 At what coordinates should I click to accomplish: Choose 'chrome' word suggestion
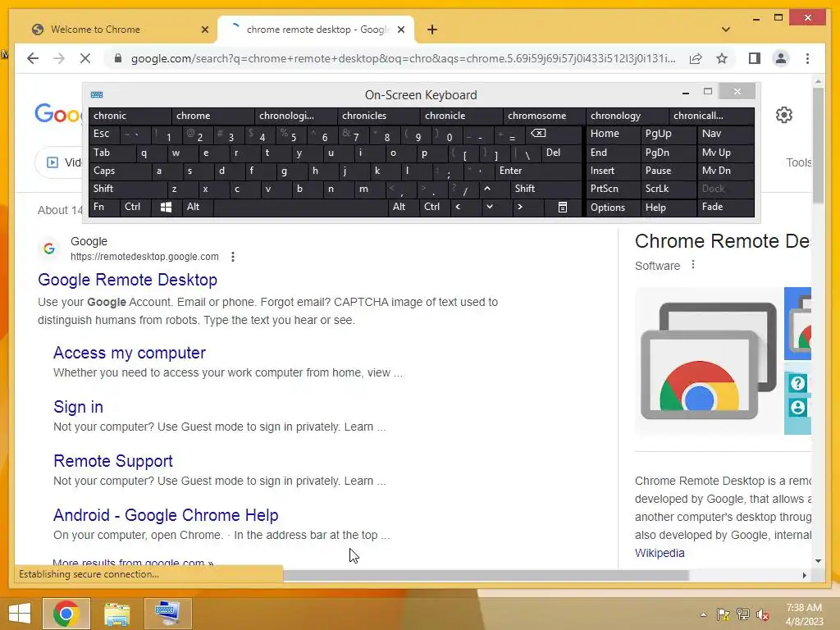coord(213,116)
